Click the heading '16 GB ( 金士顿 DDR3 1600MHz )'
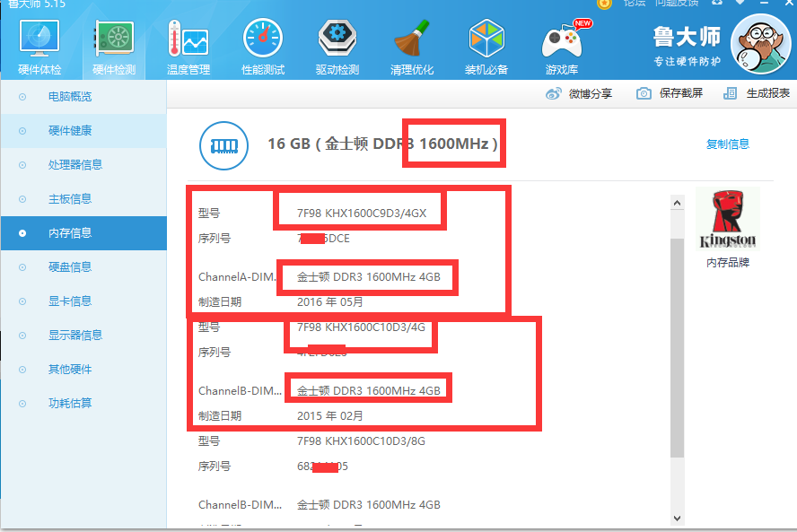Viewport: 797px width, 532px height. 382,144
